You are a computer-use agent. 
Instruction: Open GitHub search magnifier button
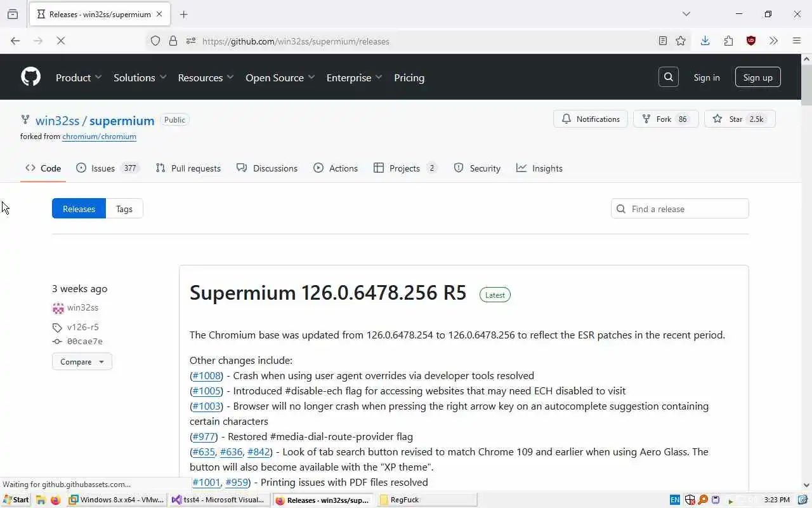669,77
